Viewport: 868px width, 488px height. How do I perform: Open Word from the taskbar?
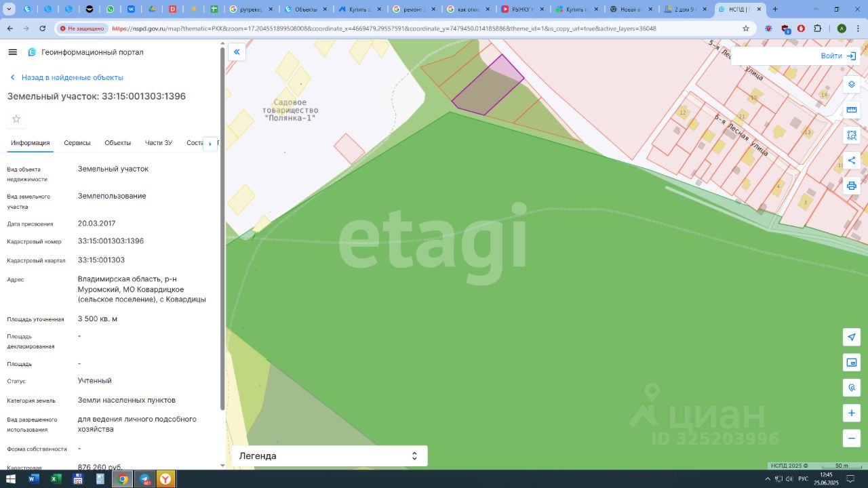pos(34,479)
